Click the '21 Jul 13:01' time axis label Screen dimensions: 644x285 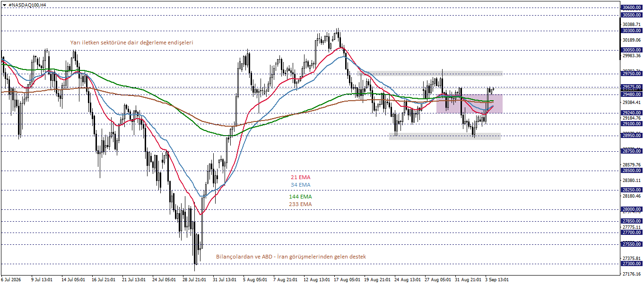(x=134, y=280)
